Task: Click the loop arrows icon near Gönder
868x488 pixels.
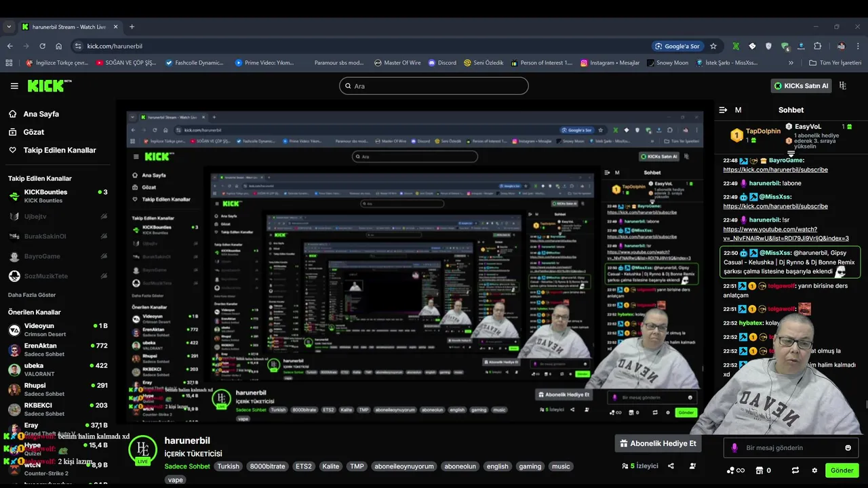Action: click(795, 470)
